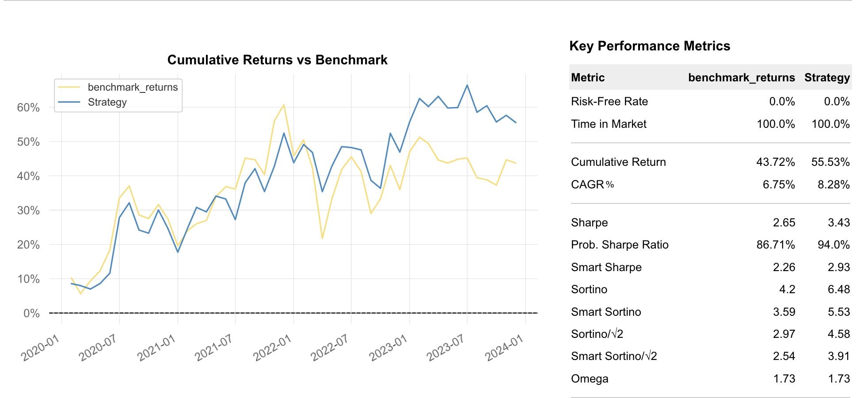Click the Metric column header

point(588,77)
